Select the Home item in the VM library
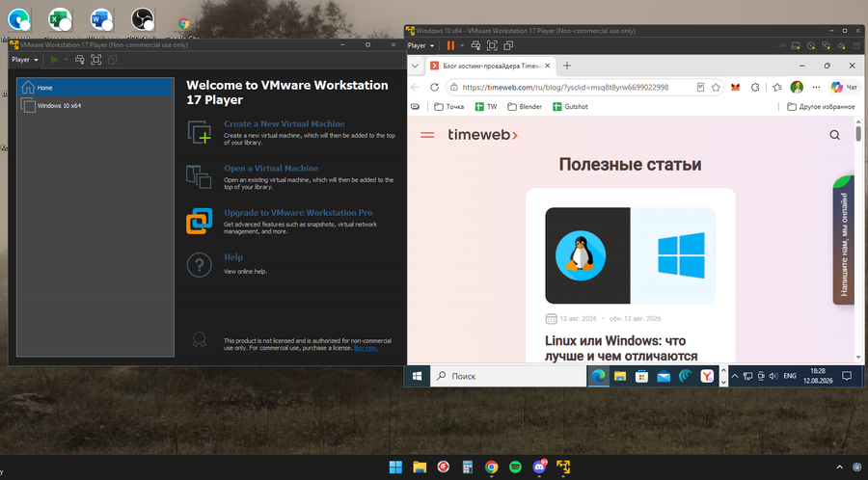This screenshot has height=480, width=868. (95, 88)
